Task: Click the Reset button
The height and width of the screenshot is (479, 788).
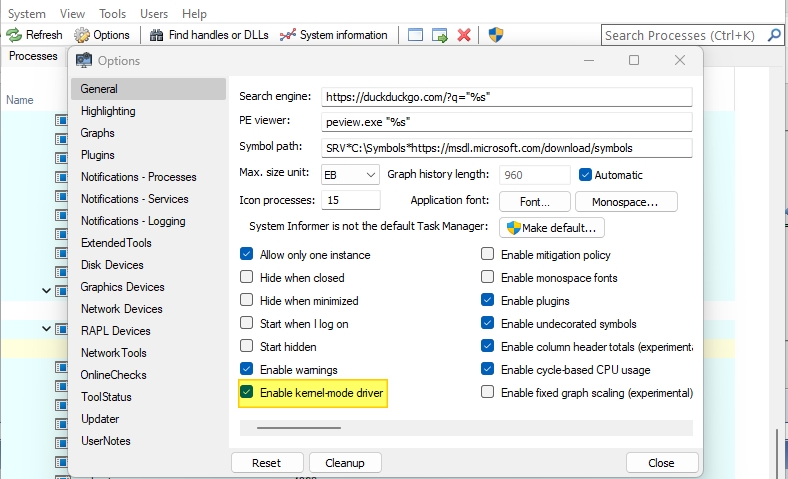Action: coord(267,463)
